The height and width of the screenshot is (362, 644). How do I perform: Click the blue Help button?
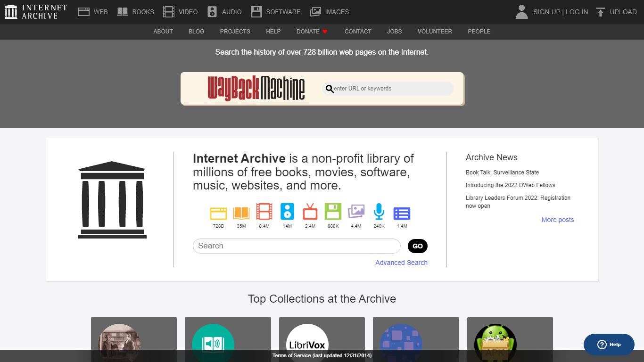pyautogui.click(x=609, y=345)
